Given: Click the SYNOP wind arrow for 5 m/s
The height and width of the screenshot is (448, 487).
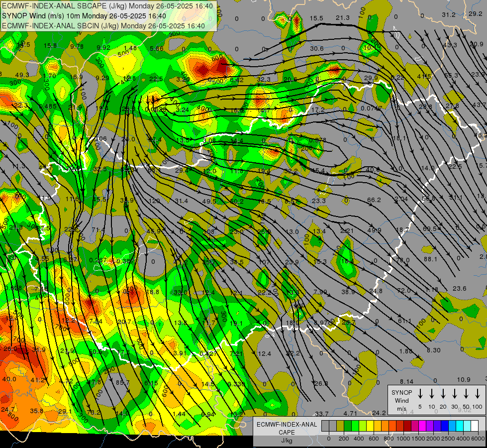Looking at the screenshot, I should click(x=420, y=394).
